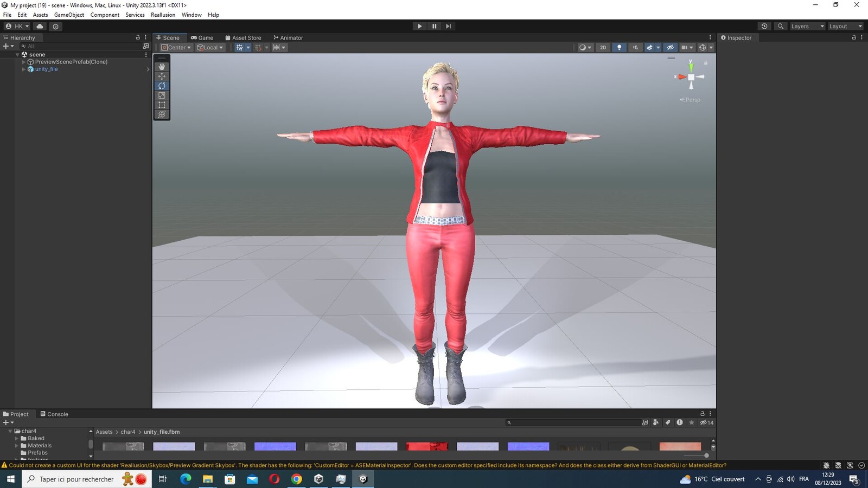Click the favorites star icon in Project
Viewport: 868px width, 488px height.
(x=691, y=422)
